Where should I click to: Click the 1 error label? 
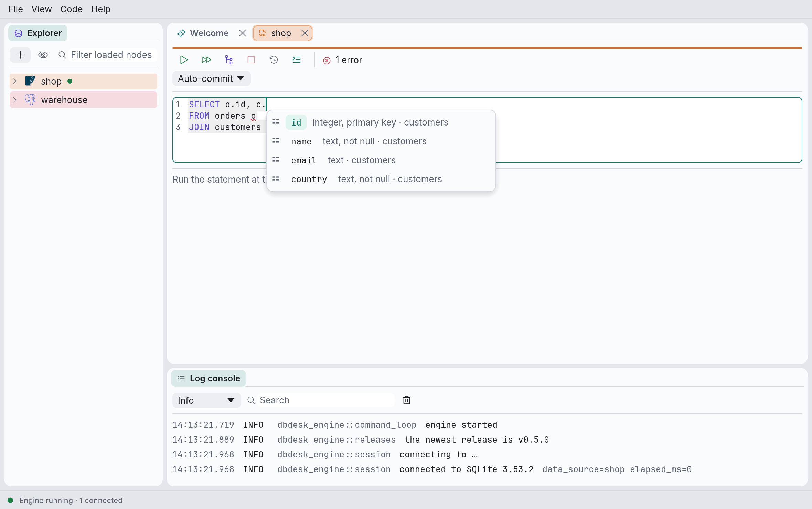349,60
